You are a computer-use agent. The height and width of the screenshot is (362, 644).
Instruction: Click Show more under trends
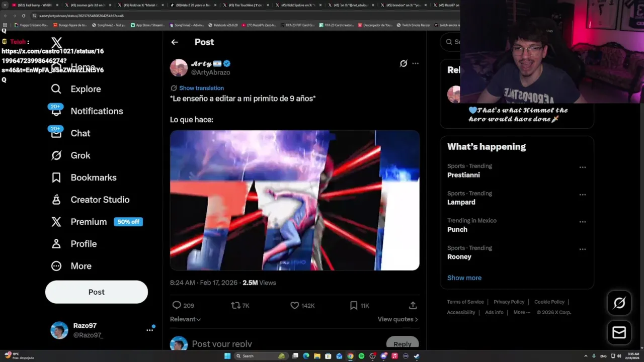point(464,278)
